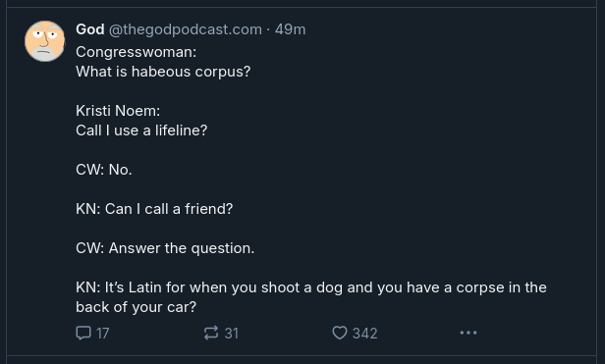
Task: Click the display name God
Action: click(x=90, y=29)
